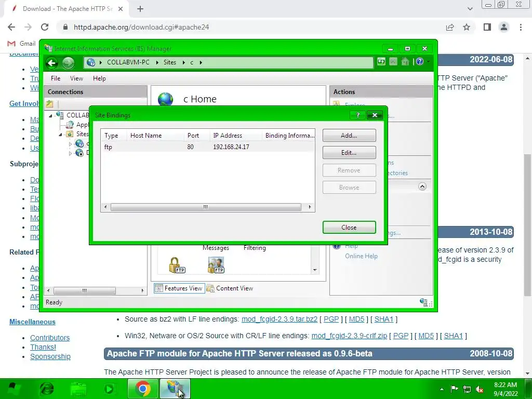Open the FTP padlock feature icon
532x399 pixels.
coord(177,265)
